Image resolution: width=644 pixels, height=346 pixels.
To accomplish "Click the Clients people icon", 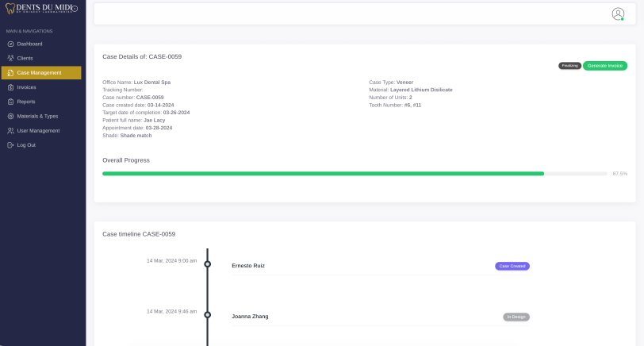I will (x=10, y=59).
